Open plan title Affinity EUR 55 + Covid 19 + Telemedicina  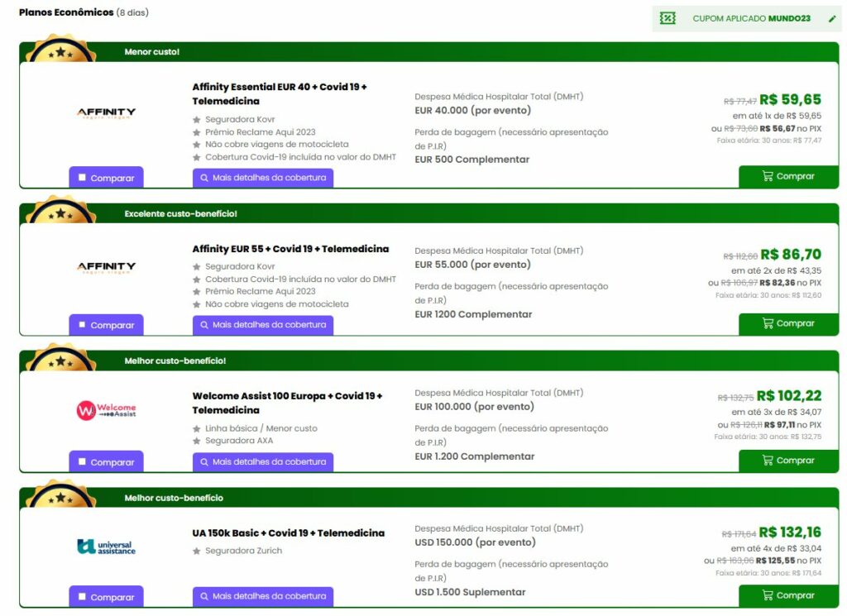coord(290,249)
